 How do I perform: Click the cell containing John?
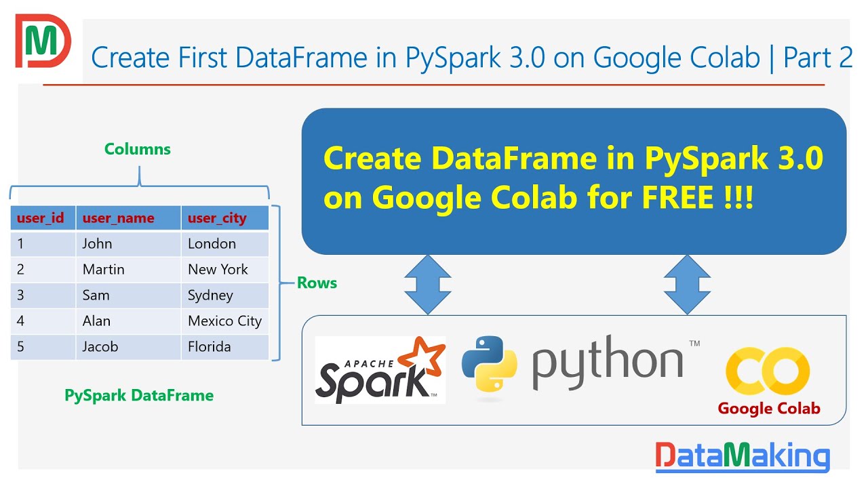tap(129, 244)
